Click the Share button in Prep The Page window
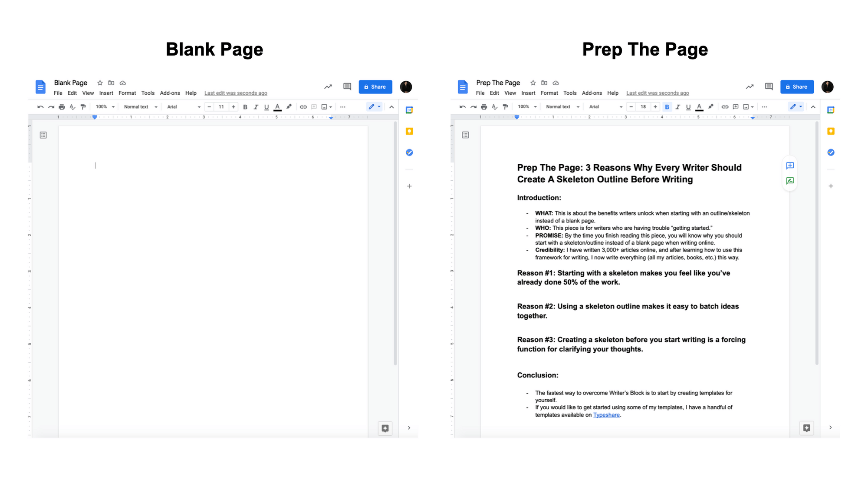The height and width of the screenshot is (487, 868). (796, 86)
